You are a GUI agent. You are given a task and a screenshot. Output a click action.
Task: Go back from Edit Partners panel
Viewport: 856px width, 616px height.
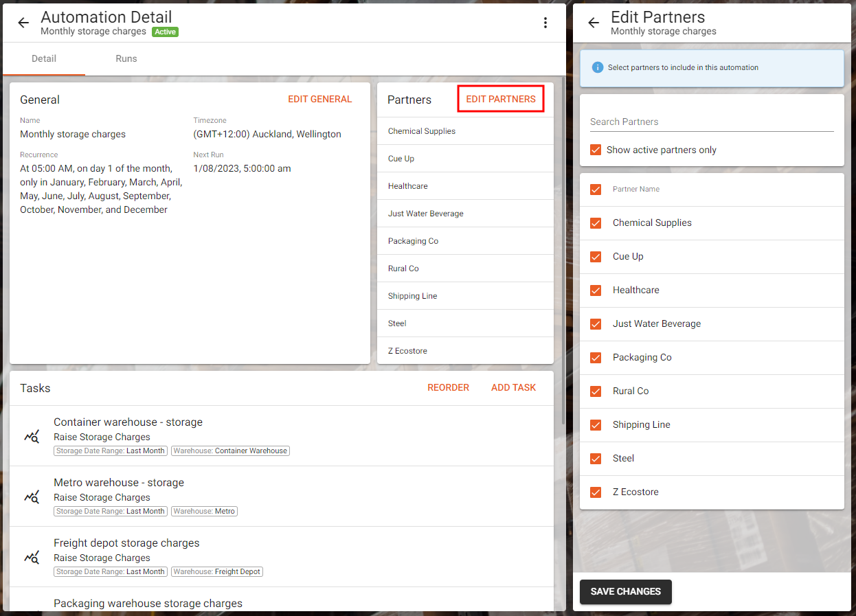pos(594,23)
